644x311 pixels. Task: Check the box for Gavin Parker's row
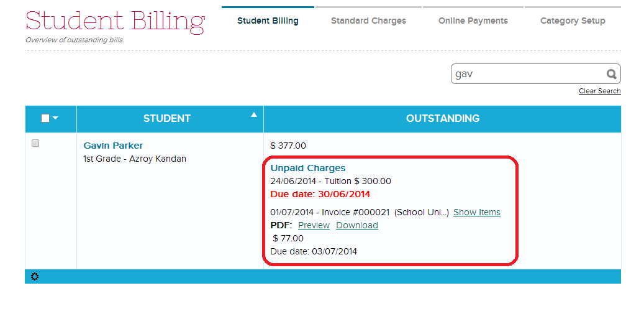pos(35,144)
